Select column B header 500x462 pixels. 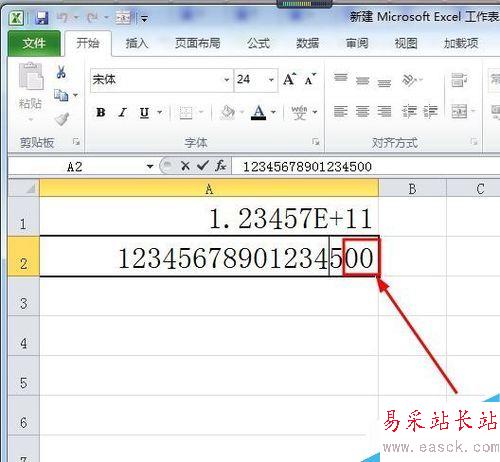(412, 189)
